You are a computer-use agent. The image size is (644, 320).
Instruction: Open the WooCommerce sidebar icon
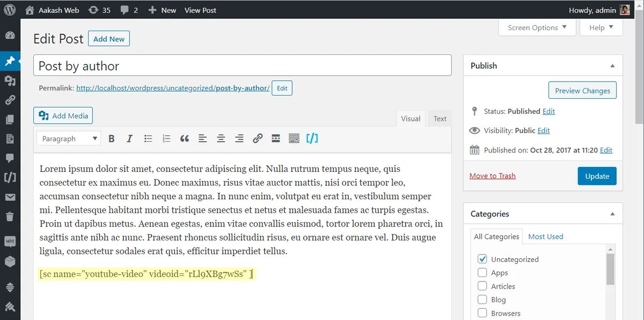[x=10, y=242]
